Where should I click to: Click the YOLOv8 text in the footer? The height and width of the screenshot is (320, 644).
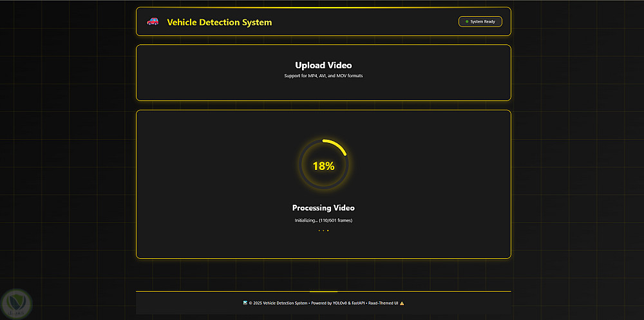[341, 303]
